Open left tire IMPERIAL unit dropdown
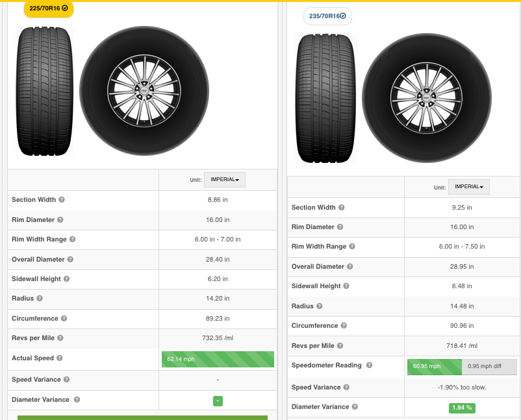 click(x=224, y=180)
